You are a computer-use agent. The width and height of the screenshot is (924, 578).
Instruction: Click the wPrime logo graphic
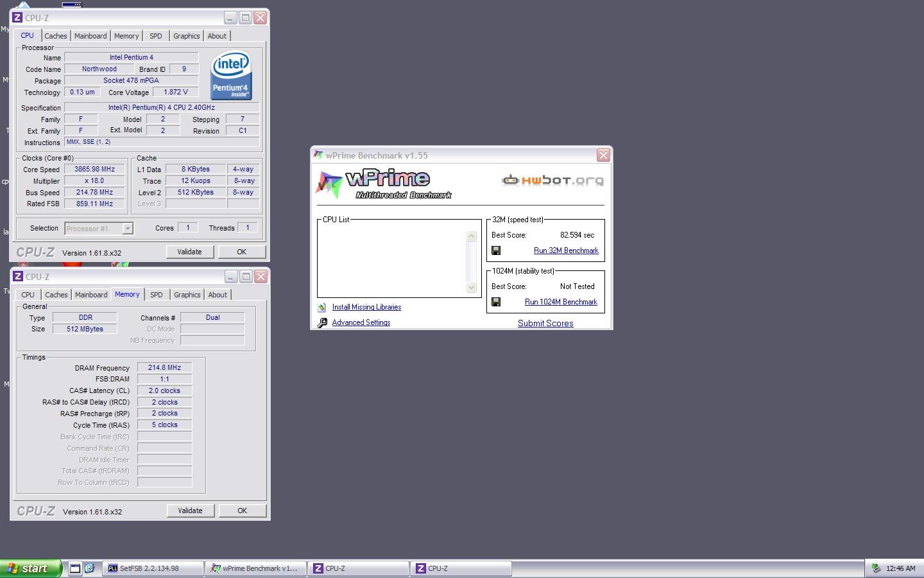click(384, 184)
